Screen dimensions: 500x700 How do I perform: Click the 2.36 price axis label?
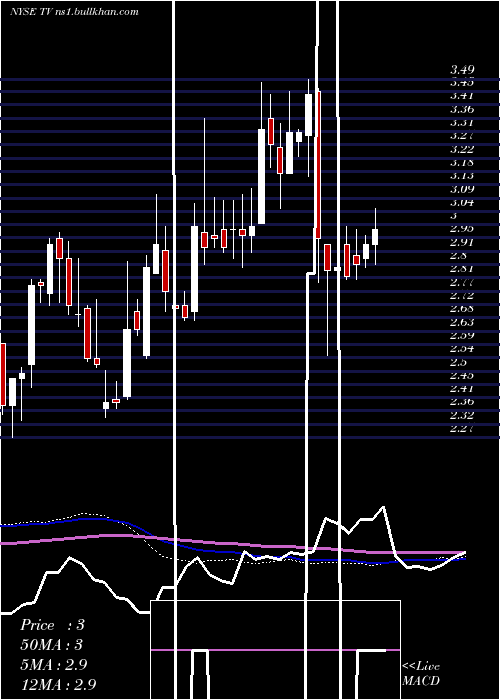[x=462, y=402]
